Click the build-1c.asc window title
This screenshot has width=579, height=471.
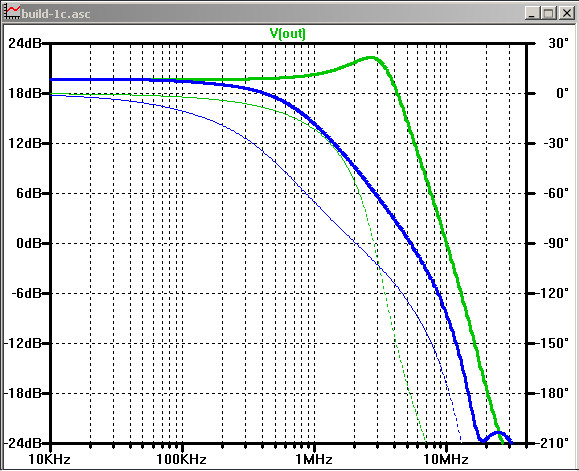point(56,14)
